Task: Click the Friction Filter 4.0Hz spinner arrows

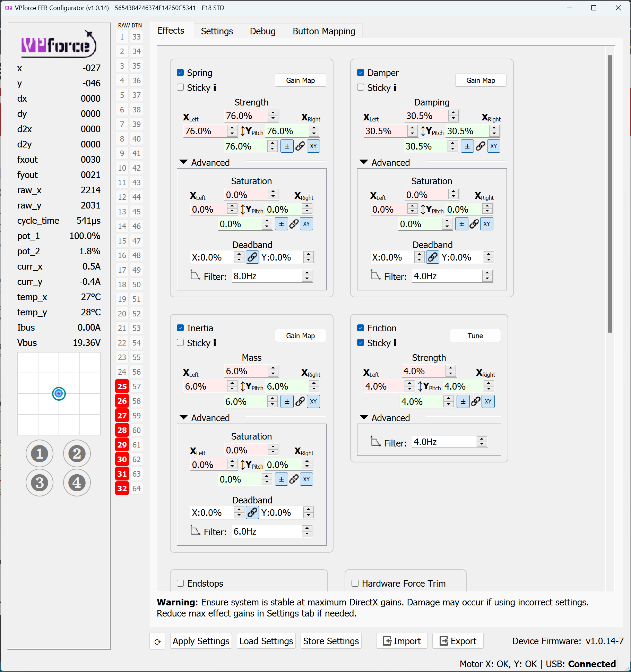Action: tap(482, 442)
